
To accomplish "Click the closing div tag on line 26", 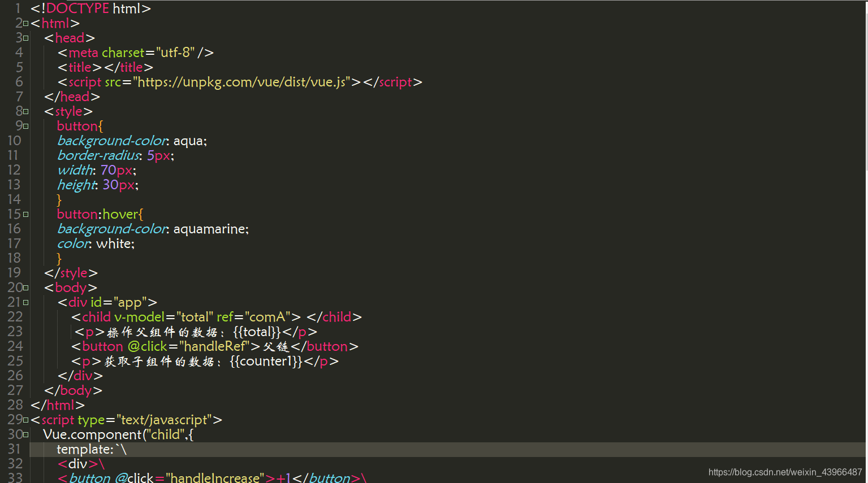I will 80,376.
